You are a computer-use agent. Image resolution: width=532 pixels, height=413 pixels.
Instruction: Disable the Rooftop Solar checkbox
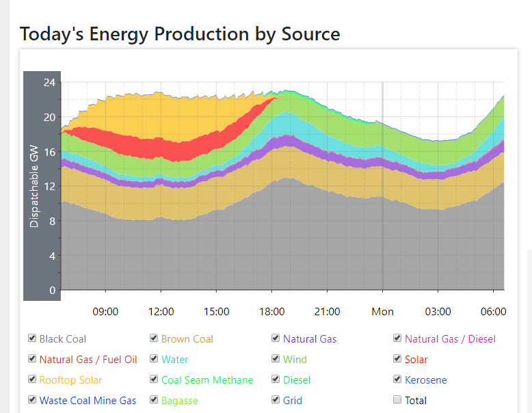(x=32, y=379)
